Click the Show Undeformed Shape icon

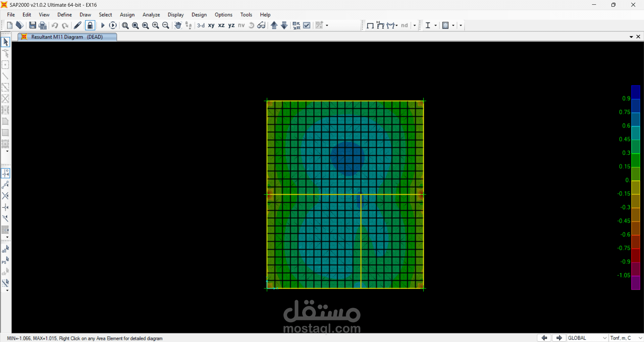(x=370, y=25)
